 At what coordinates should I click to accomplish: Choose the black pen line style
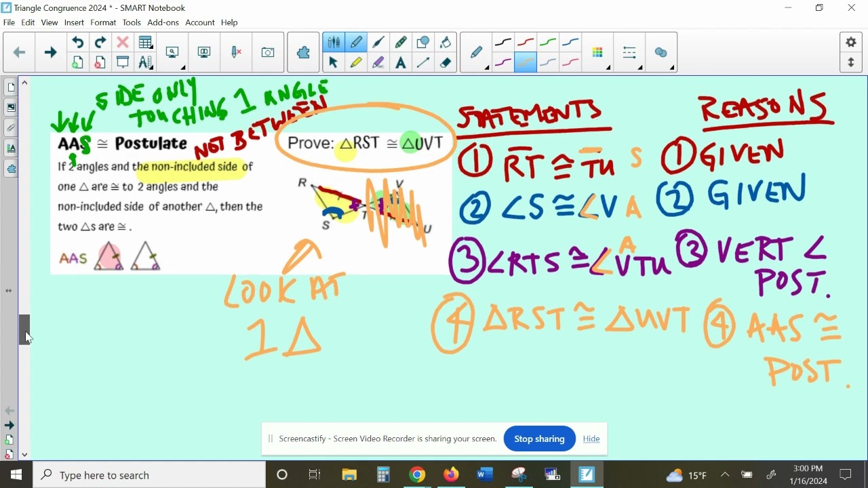coord(502,43)
